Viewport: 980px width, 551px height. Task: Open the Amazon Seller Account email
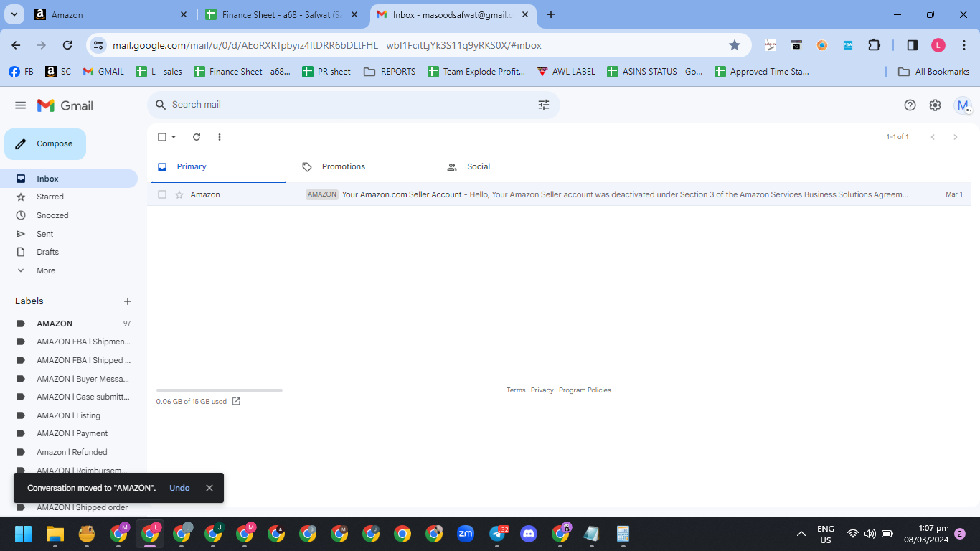click(x=558, y=194)
